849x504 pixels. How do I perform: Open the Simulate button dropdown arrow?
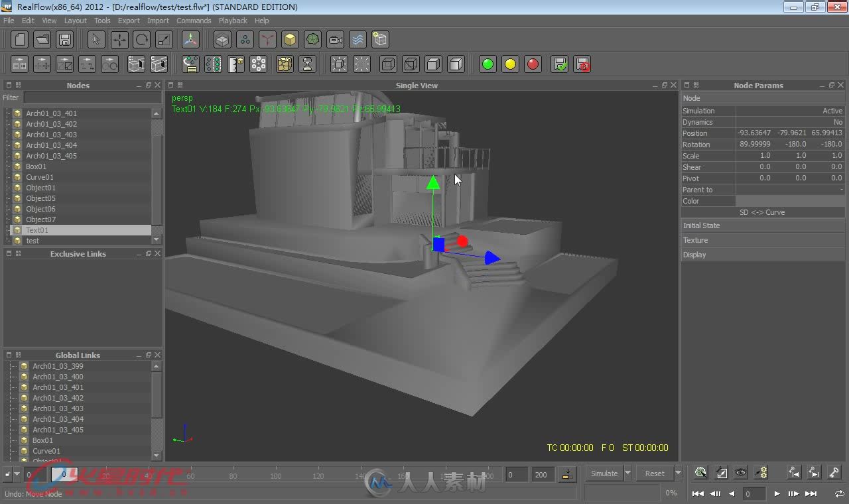coord(628,473)
